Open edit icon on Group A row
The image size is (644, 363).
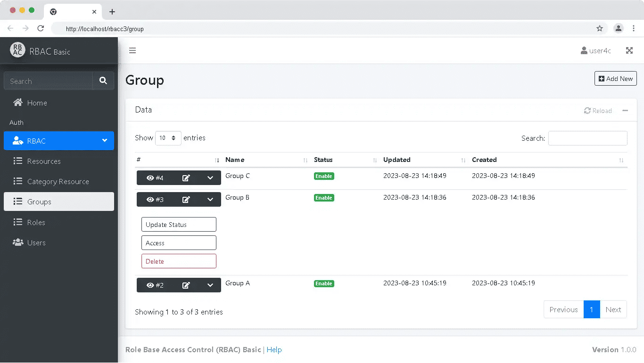click(186, 285)
